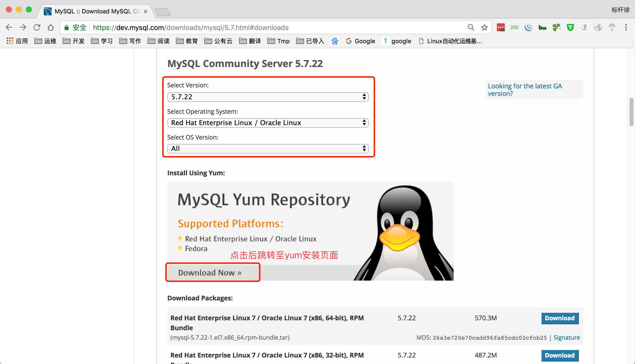
Task: Click the page vertical scrollbar thumb
Action: point(632,112)
